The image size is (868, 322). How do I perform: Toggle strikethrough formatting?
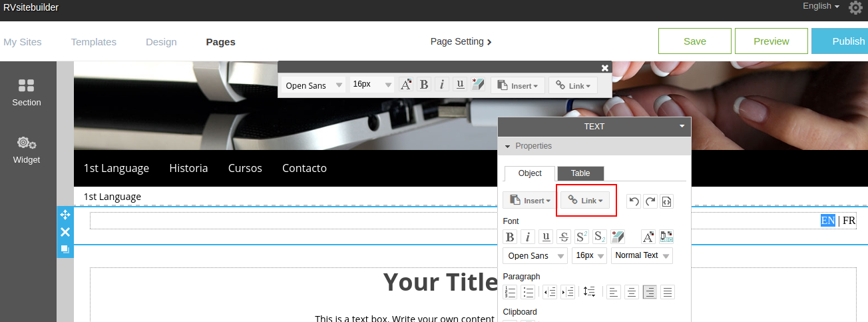click(564, 237)
